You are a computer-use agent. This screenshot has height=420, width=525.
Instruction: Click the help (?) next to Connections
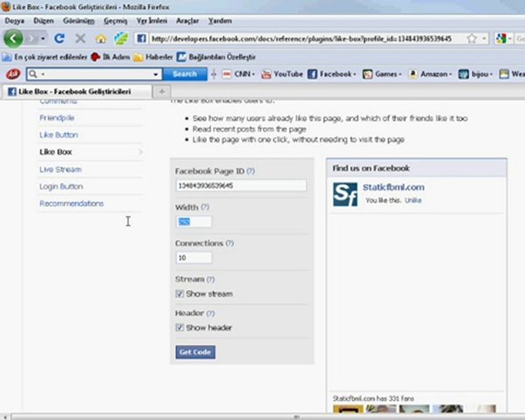pyautogui.click(x=230, y=243)
